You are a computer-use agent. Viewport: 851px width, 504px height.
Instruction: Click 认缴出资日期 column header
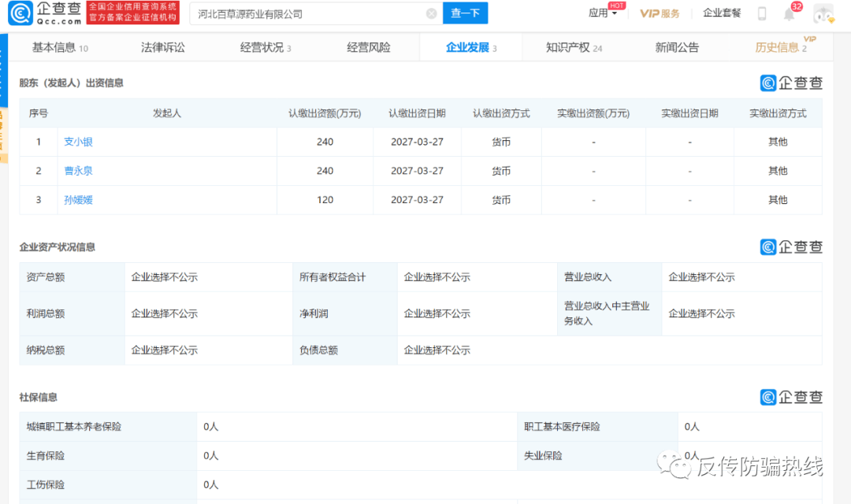pyautogui.click(x=417, y=113)
